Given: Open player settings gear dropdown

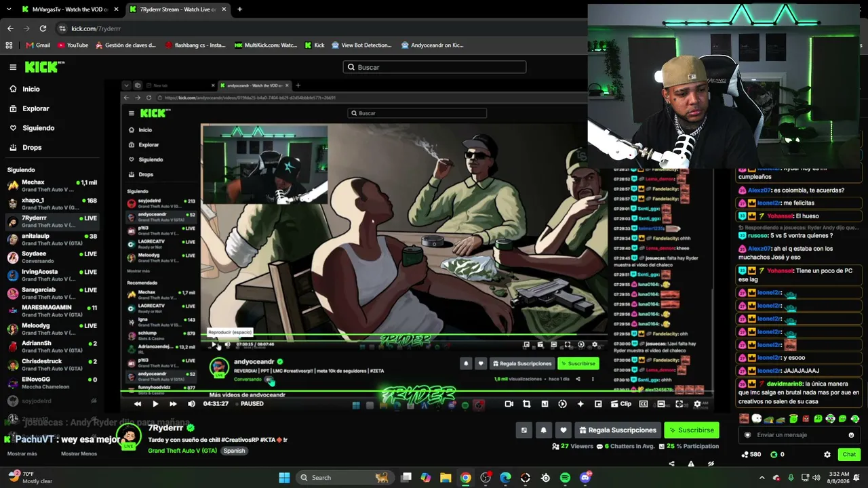Looking at the screenshot, I should click(x=697, y=404).
